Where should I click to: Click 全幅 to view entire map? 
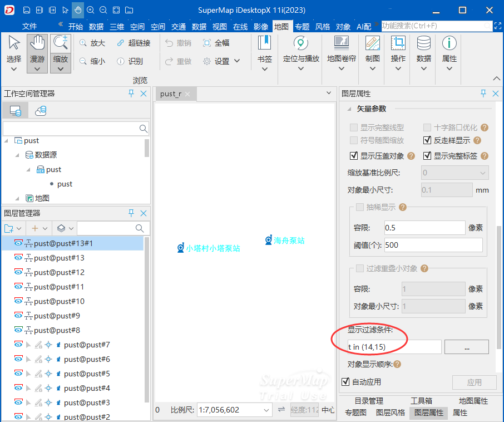pos(216,43)
